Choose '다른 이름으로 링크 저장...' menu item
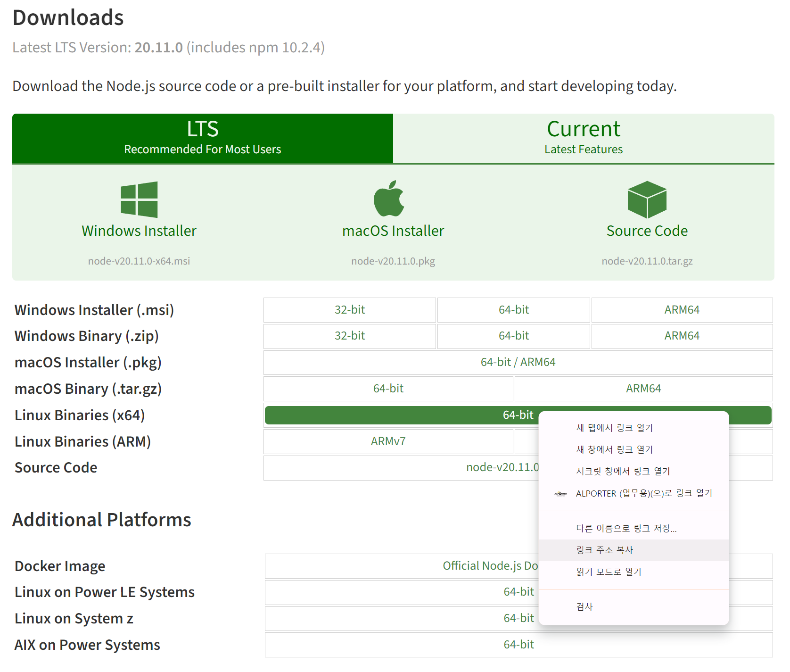 [x=634, y=528]
